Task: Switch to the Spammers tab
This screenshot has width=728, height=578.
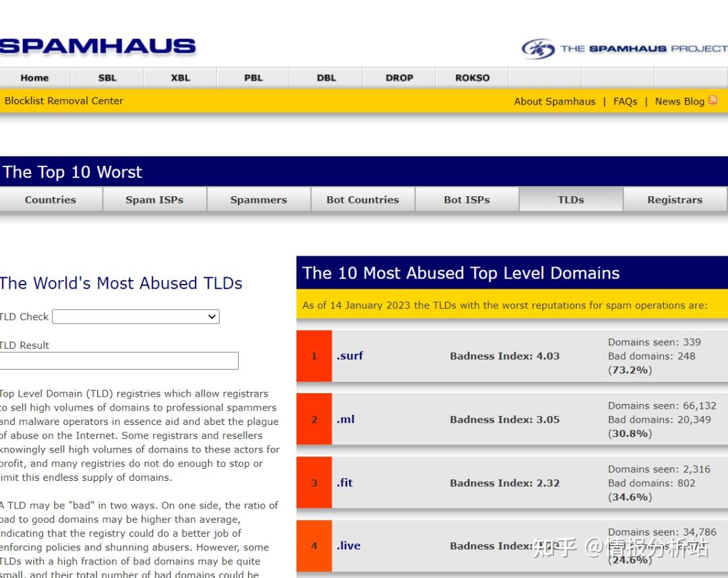Action: [x=259, y=200]
